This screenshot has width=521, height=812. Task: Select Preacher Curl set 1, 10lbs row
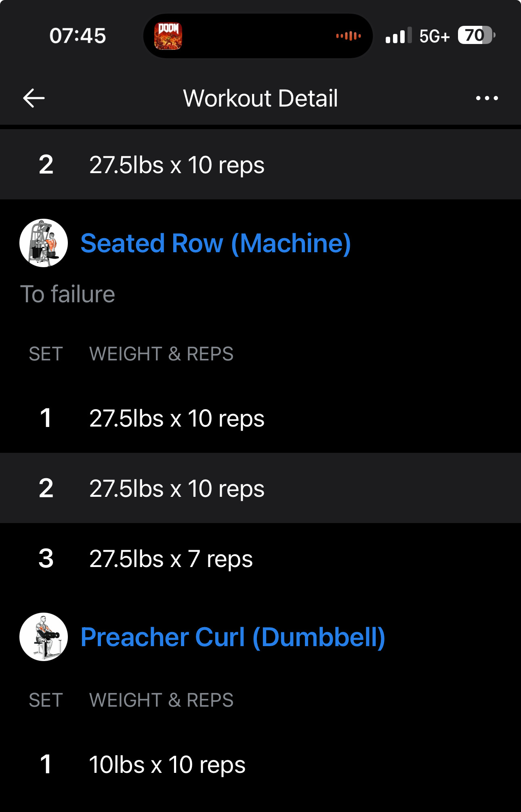point(260,764)
